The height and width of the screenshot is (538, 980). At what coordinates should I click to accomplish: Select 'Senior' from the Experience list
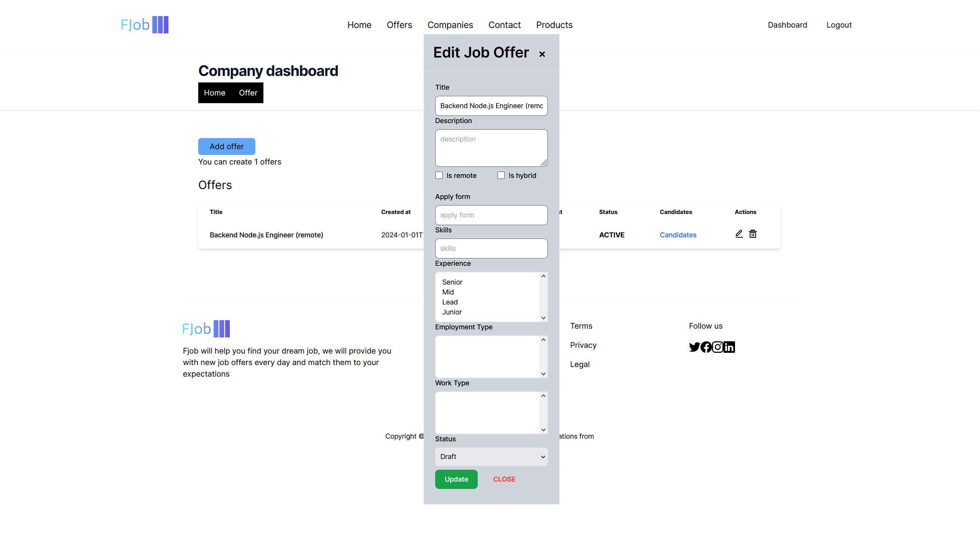[452, 282]
